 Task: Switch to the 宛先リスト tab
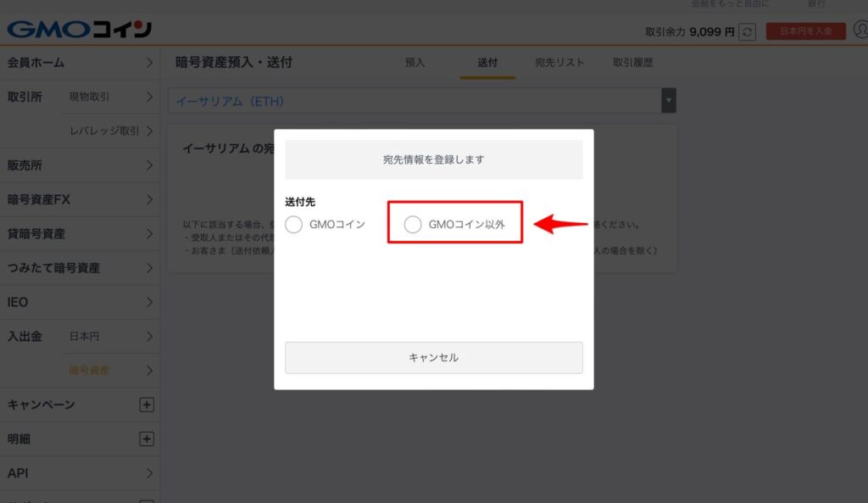(x=559, y=63)
